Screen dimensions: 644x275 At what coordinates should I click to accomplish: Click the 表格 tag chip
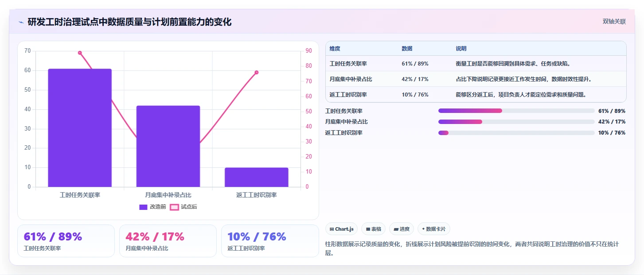374,229
